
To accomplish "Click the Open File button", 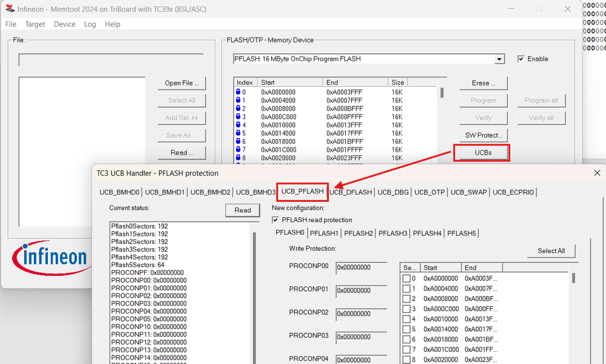I will [181, 83].
